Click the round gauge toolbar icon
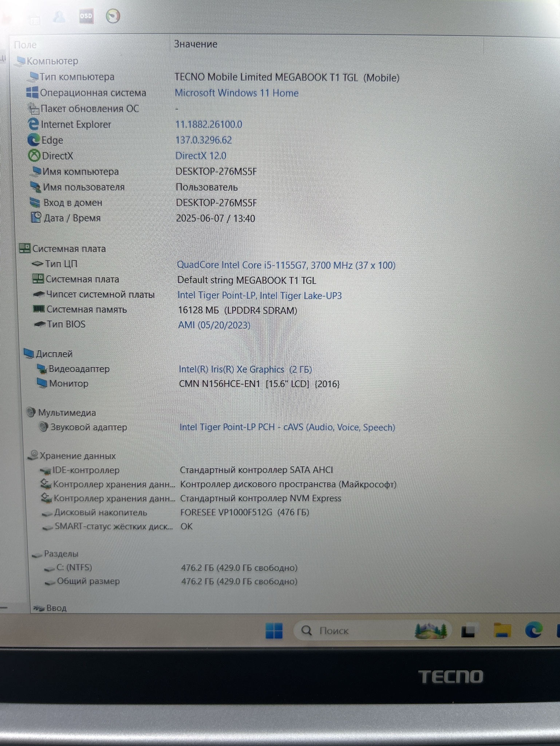560x746 pixels. pyautogui.click(x=113, y=16)
